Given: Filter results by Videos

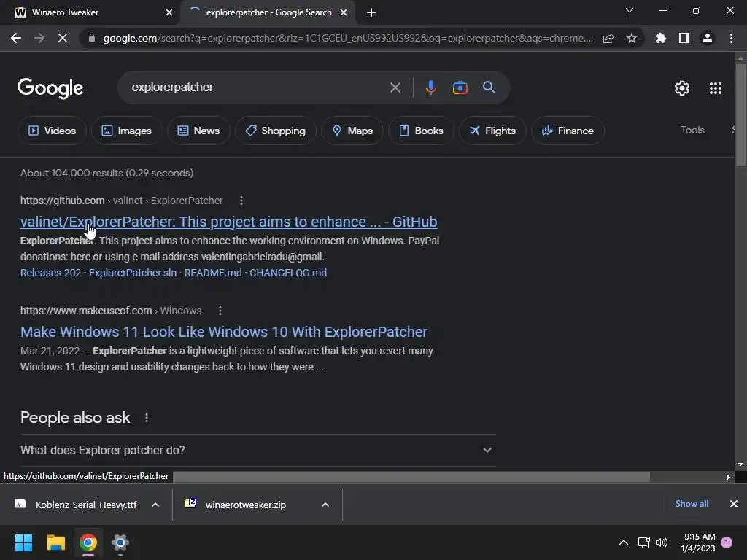Looking at the screenshot, I should click(x=52, y=131).
